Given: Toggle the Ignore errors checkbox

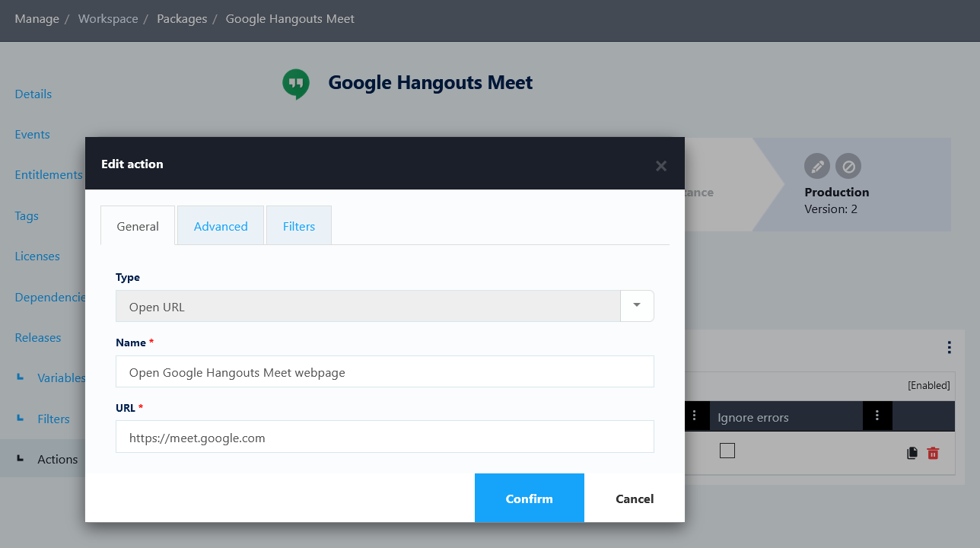Looking at the screenshot, I should click(727, 451).
